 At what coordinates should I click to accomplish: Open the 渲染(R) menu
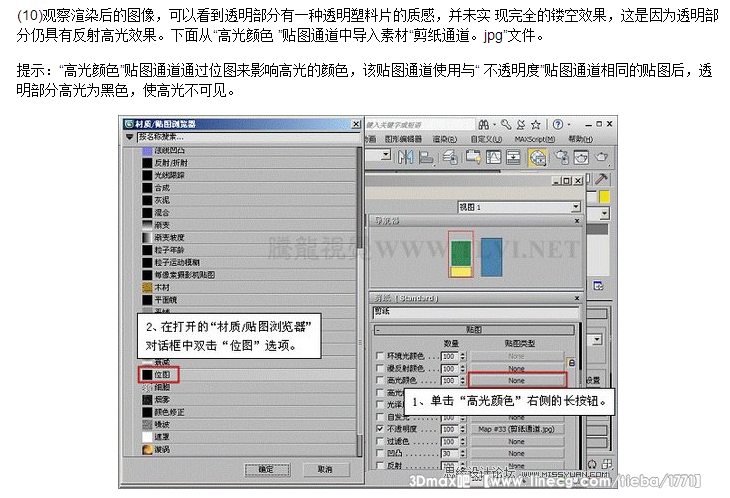point(445,139)
